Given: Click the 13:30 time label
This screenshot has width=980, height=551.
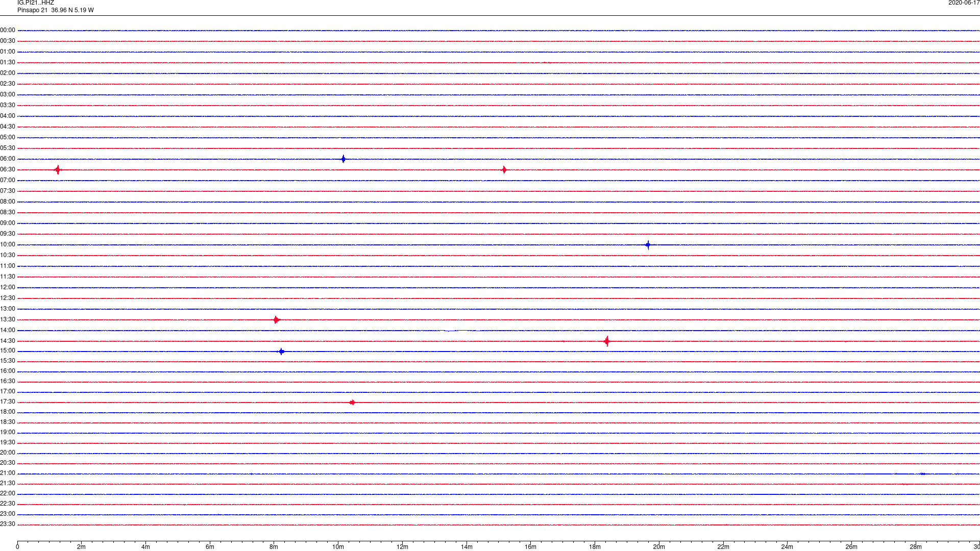Looking at the screenshot, I should coord(8,319).
